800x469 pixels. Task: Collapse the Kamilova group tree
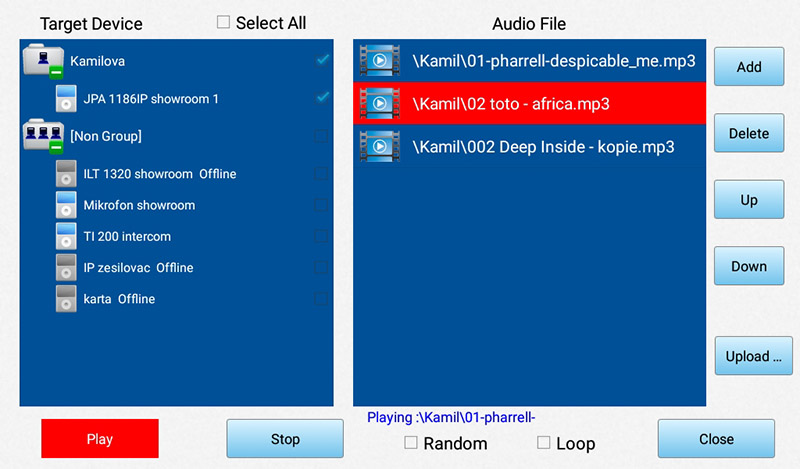point(58,71)
